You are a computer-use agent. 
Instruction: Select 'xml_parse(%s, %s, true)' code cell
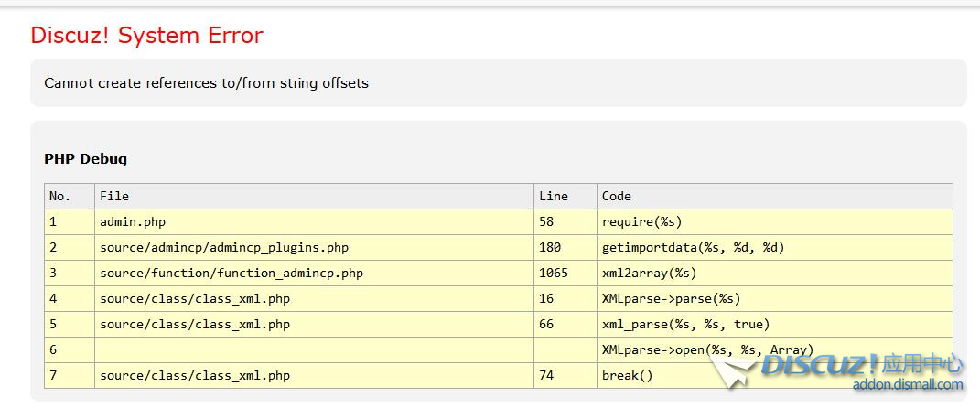[x=775, y=324]
